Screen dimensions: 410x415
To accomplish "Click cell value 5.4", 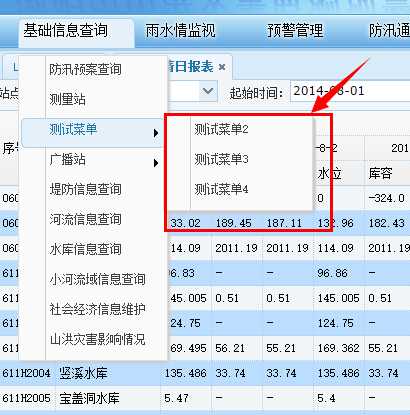I will (326, 398).
